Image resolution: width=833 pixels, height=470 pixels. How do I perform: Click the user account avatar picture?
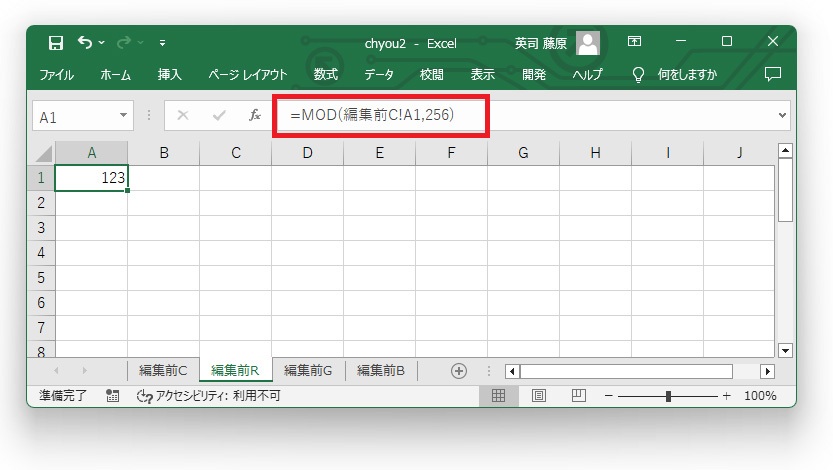pos(588,43)
